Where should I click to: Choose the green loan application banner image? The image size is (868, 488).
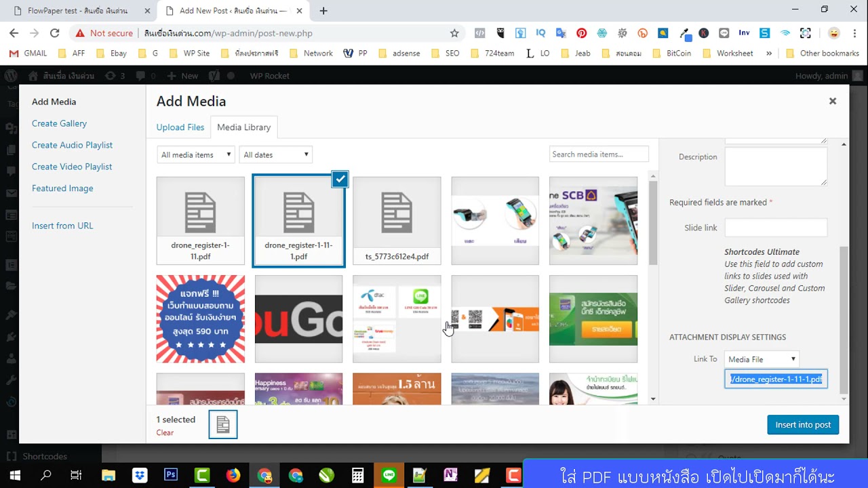point(593,319)
